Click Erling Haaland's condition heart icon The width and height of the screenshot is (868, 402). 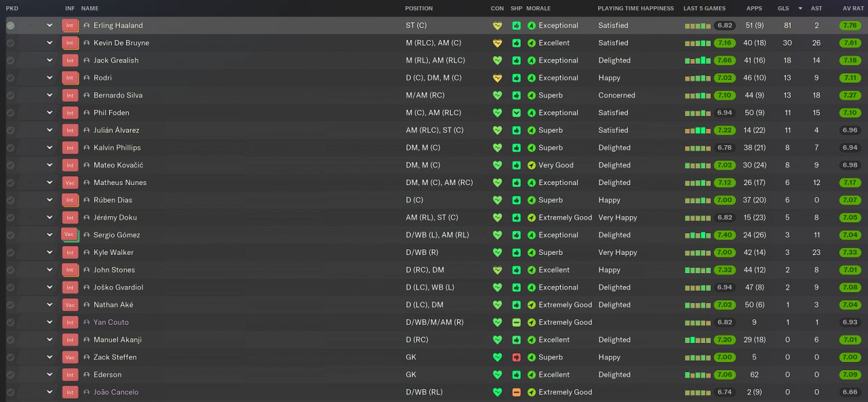497,26
